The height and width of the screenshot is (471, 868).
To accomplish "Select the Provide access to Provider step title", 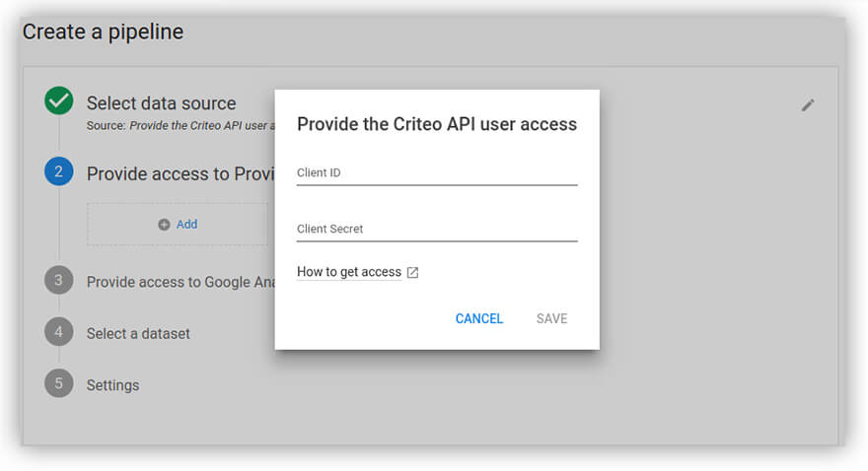I will point(180,173).
